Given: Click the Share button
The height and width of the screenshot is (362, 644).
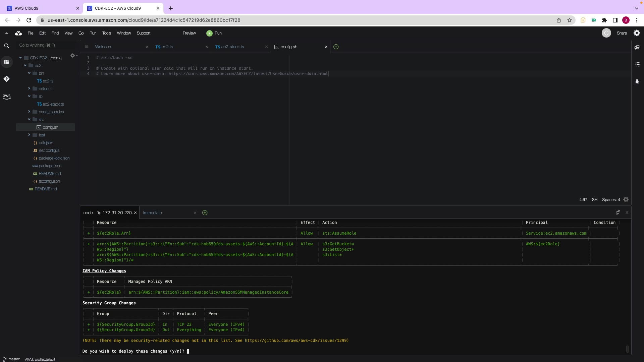Looking at the screenshot, I should tap(622, 33).
